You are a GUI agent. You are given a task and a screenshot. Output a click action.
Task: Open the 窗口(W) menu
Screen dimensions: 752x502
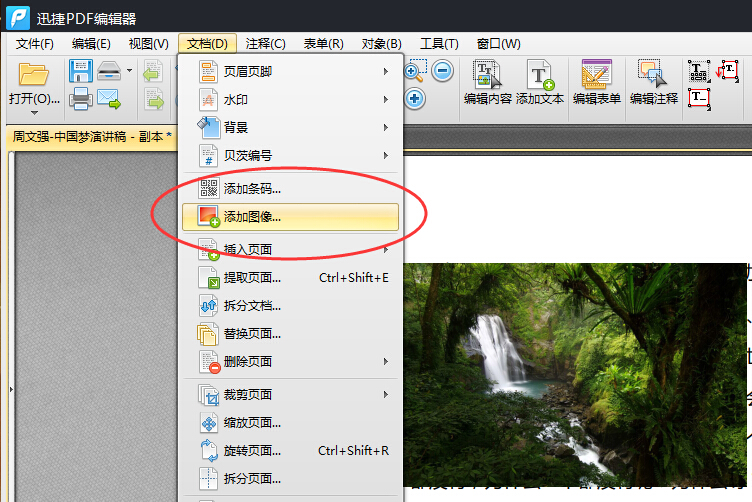498,44
